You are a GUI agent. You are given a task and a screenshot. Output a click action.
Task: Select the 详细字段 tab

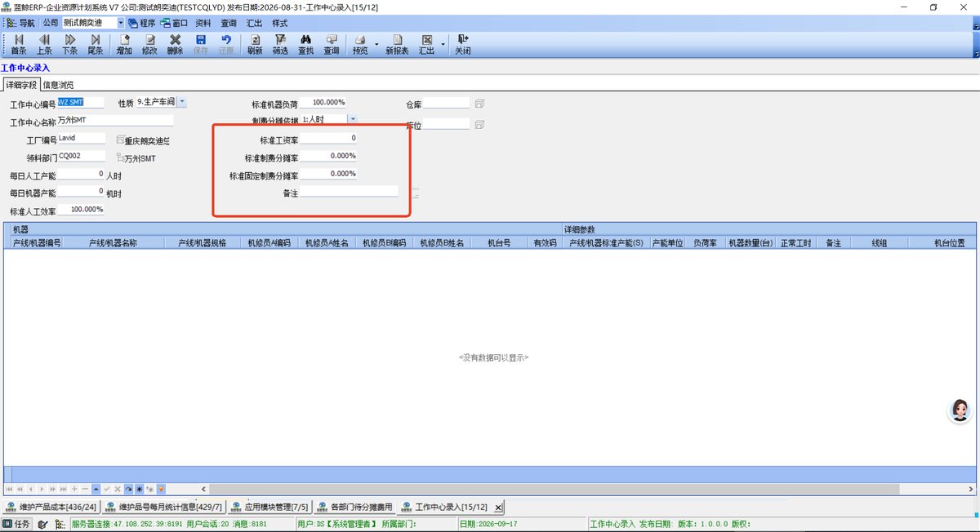21,84
